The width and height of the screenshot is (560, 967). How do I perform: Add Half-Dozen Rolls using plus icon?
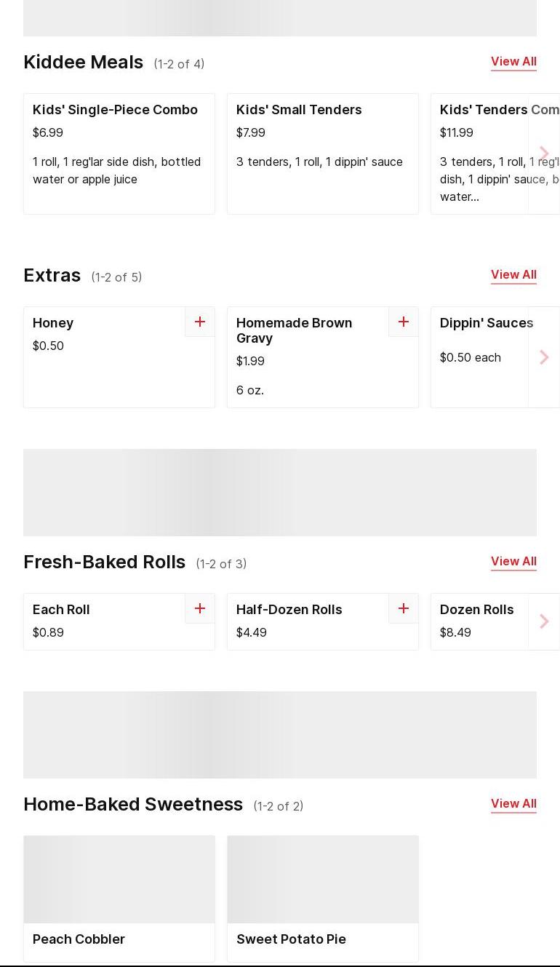click(x=403, y=608)
